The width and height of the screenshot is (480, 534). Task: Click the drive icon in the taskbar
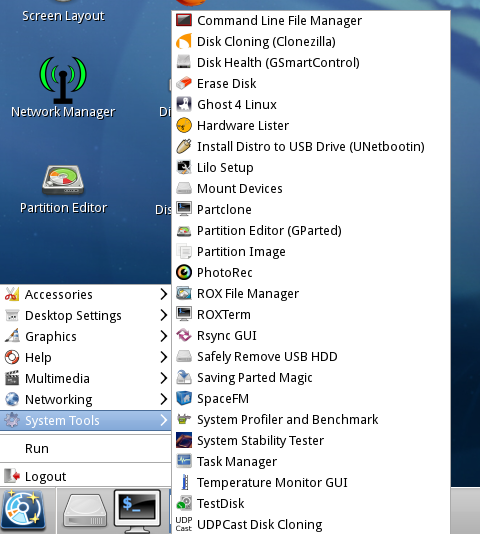point(85,512)
